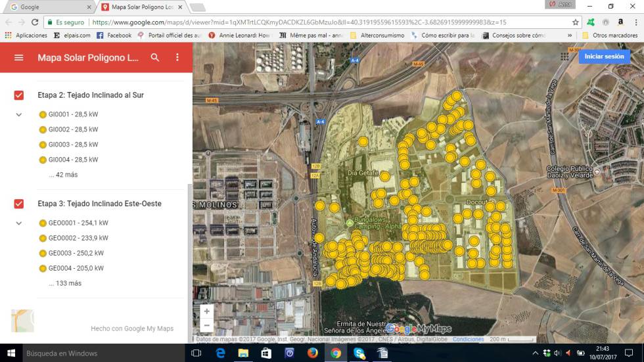Viewport: 644px width, 362px height.
Task: Open the notification center icon
Action: [x=629, y=353]
